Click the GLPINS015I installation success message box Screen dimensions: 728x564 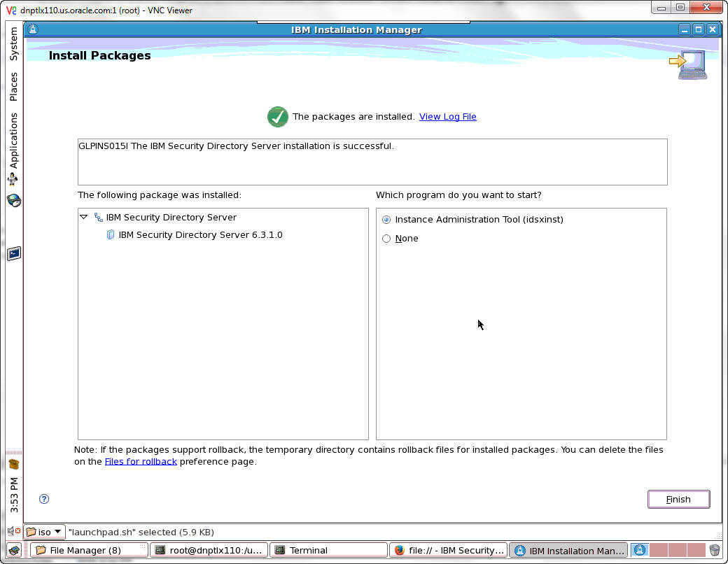(x=372, y=162)
